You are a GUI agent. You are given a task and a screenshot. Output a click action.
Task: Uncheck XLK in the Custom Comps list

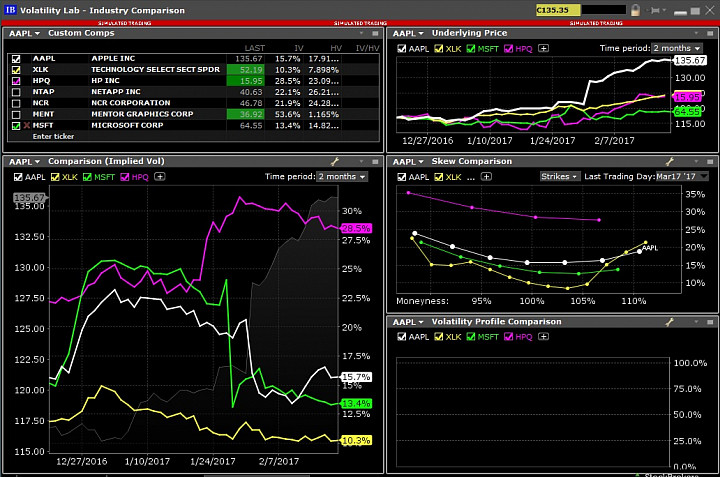16,70
